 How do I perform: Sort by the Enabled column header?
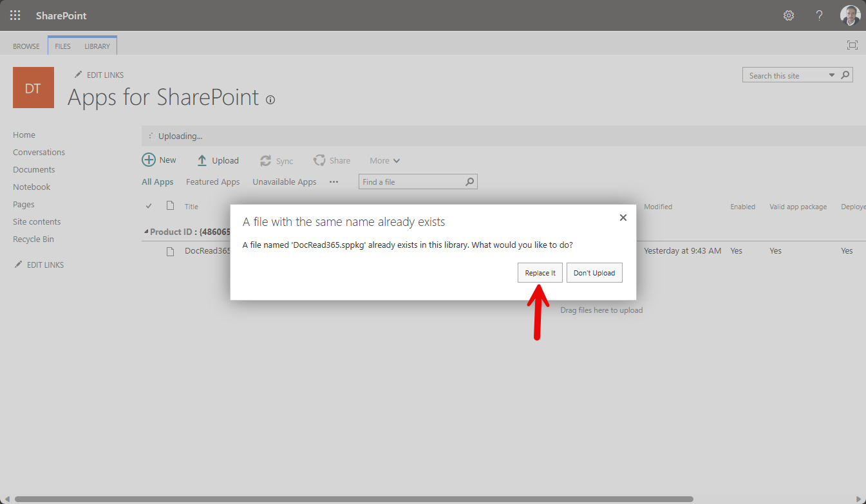(742, 207)
